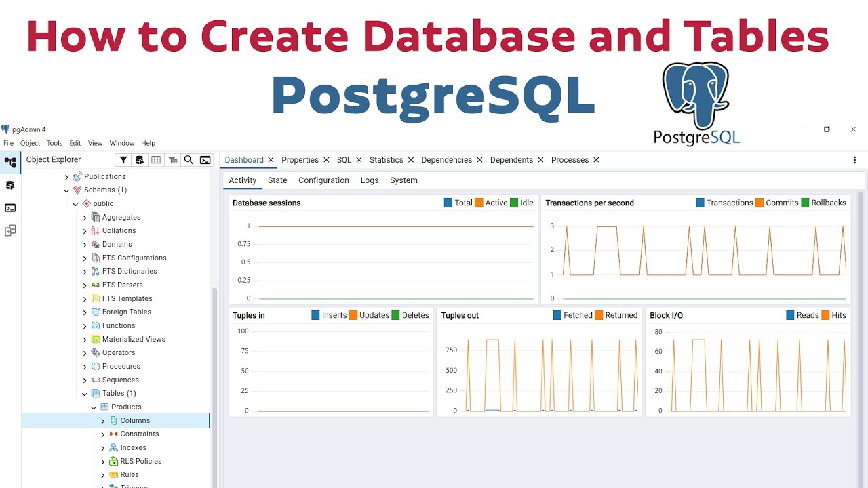Viewport: 868px width, 488px height.
Task: Open the tab options kebab menu
Action: (x=854, y=160)
